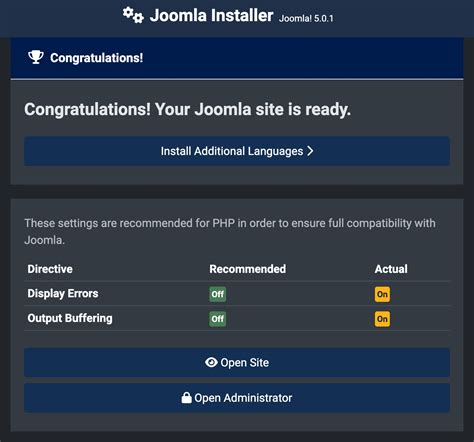The image size is (474, 442).
Task: Open Install Additional Languages
Action: click(x=237, y=151)
